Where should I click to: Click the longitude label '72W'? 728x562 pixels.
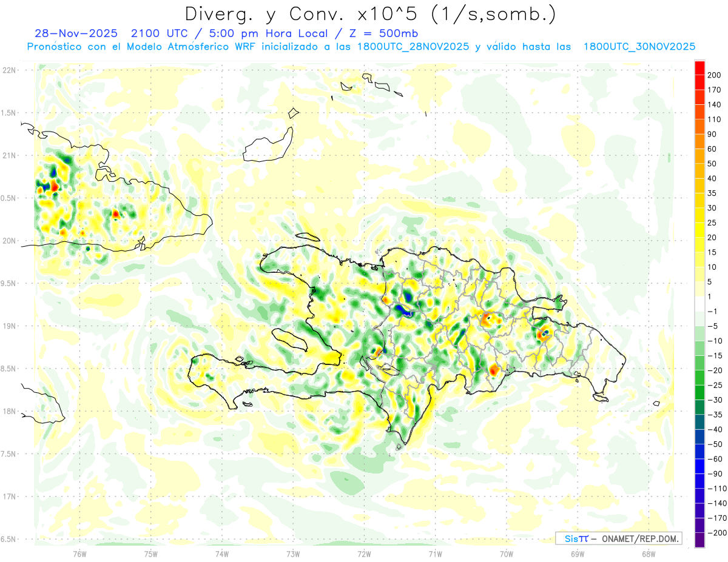(364, 554)
